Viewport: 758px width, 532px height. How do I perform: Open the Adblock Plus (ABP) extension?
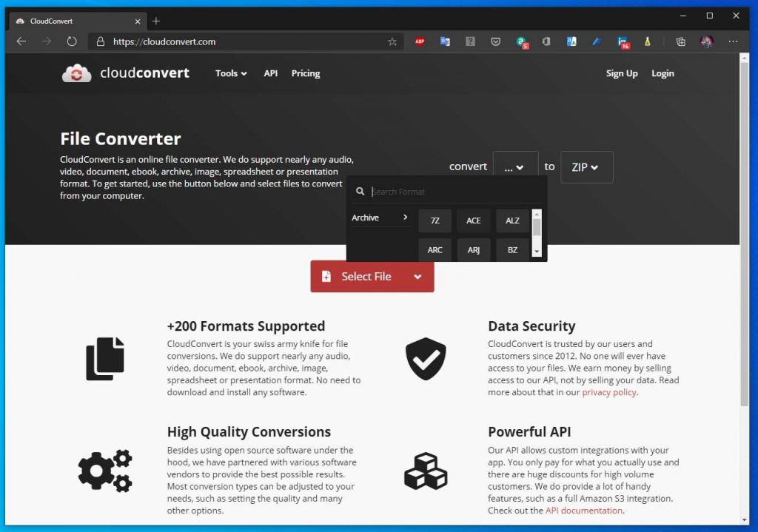pos(420,41)
